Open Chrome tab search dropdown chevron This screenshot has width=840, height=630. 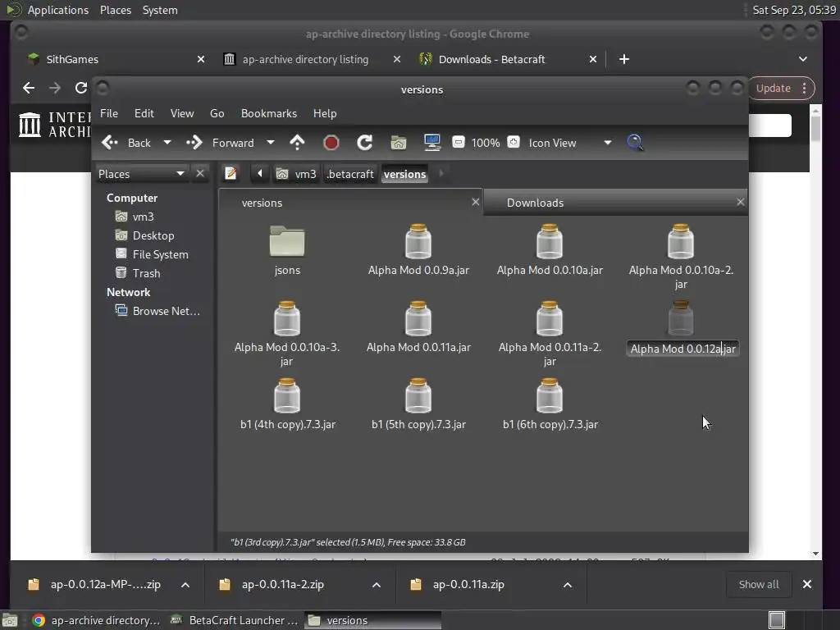click(802, 59)
